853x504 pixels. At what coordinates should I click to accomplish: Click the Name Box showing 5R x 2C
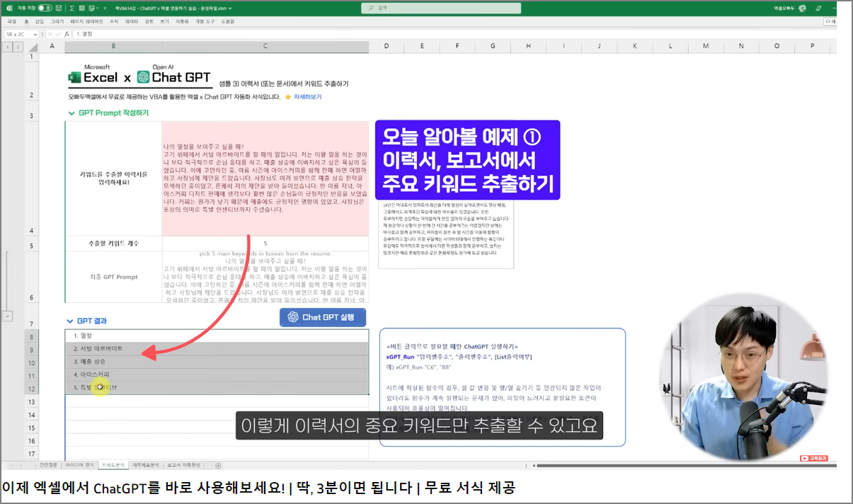point(18,33)
